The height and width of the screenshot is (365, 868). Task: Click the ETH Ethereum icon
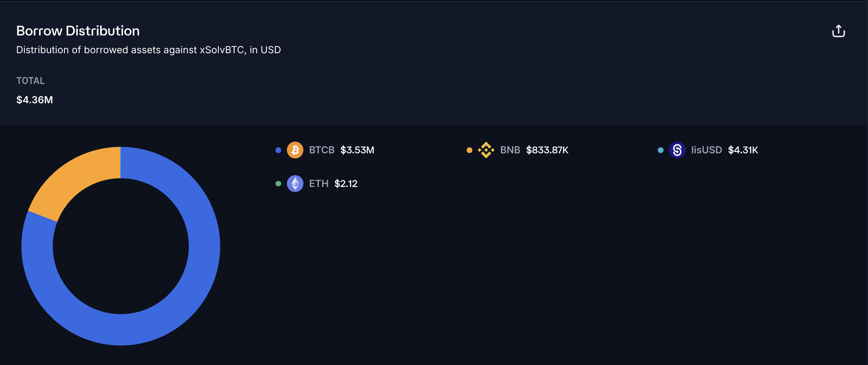295,183
